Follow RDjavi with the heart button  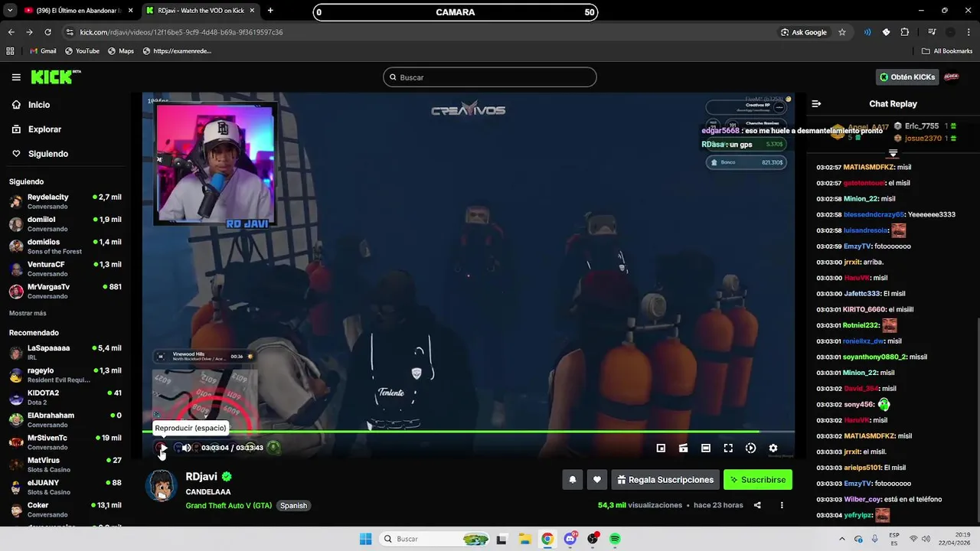[597, 480]
